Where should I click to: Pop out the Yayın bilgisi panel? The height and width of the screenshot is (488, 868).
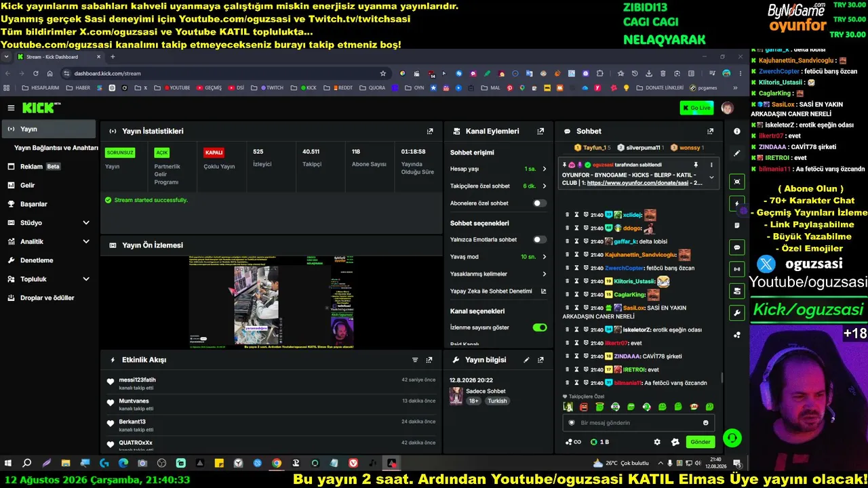[540, 360]
